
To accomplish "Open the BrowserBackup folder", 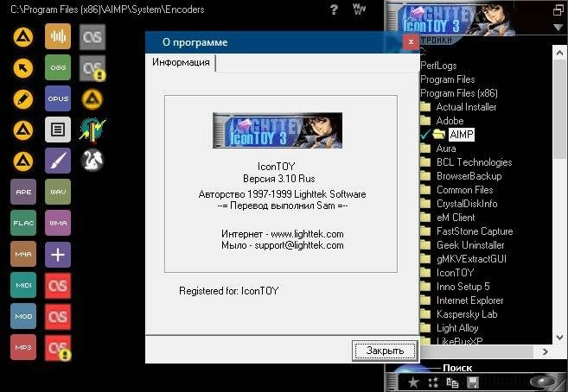I will click(469, 176).
